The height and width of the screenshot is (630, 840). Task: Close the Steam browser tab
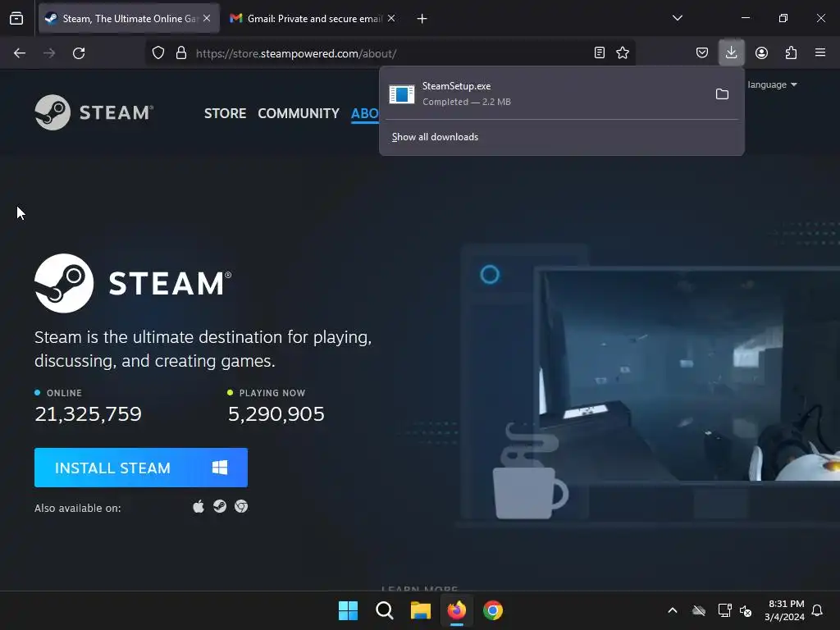[x=207, y=18]
